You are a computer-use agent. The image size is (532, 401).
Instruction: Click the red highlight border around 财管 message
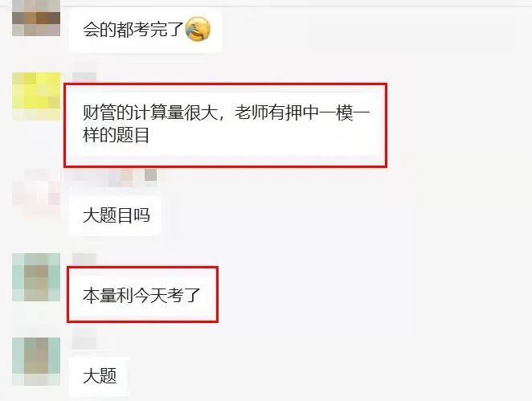pyautogui.click(x=225, y=84)
